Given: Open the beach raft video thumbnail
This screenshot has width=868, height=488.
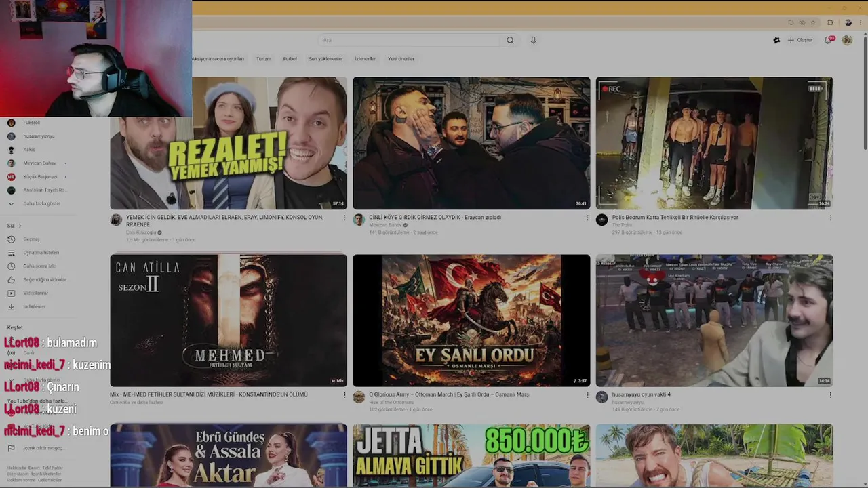Looking at the screenshot, I should pyautogui.click(x=714, y=455).
